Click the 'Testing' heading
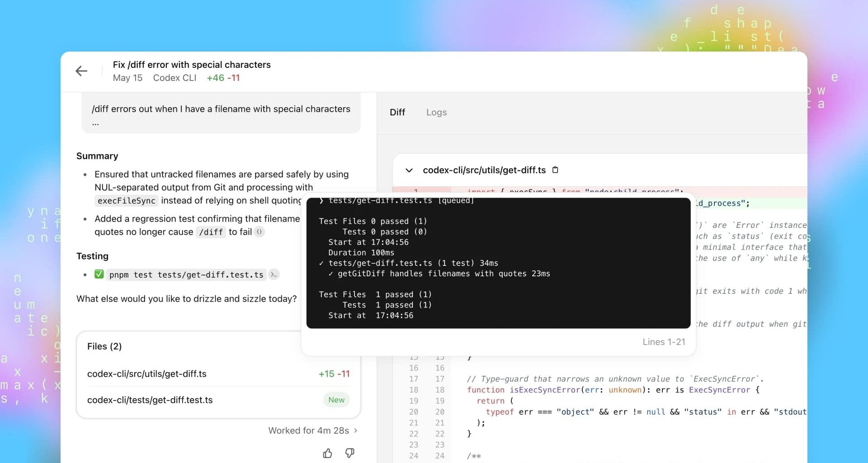Image resolution: width=868 pixels, height=463 pixels. click(92, 256)
